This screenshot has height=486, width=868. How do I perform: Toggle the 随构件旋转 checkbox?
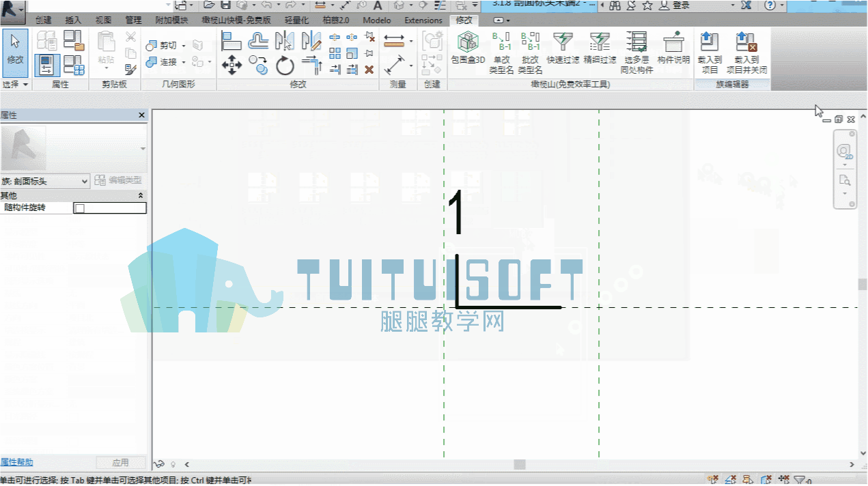[79, 208]
